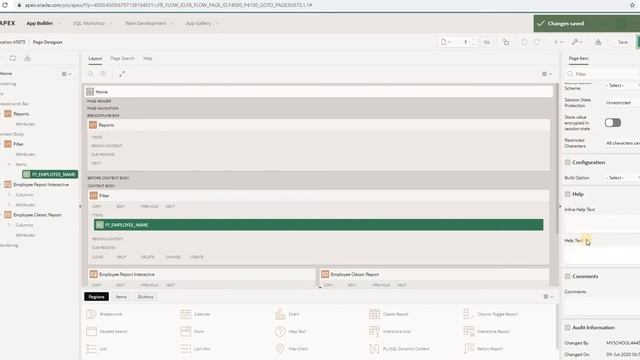640x360 pixels.
Task: Open the App Builder menu
Action: tap(43, 23)
